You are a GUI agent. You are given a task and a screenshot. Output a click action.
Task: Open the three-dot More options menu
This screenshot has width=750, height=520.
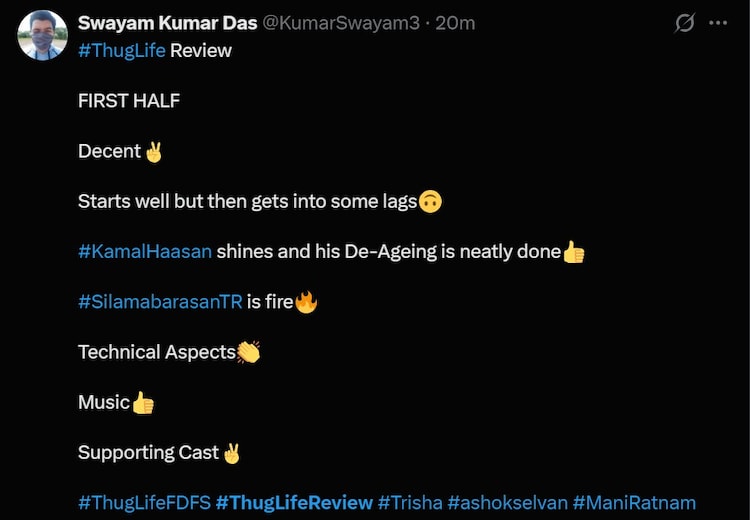click(718, 23)
